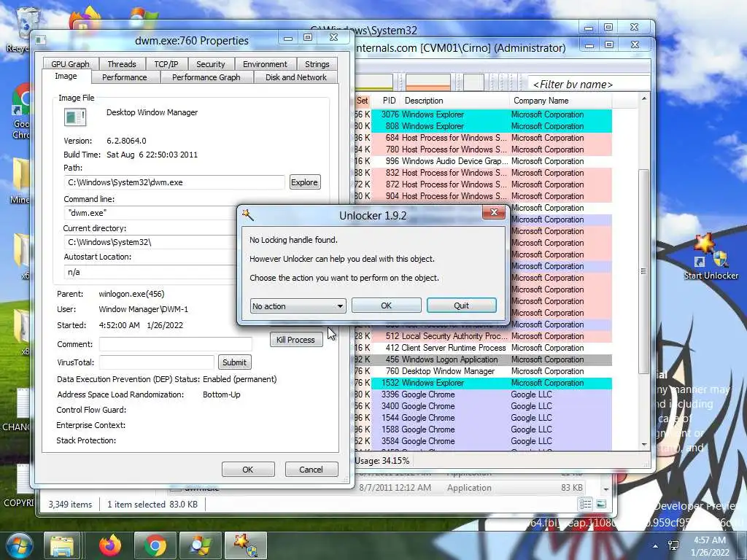Click Process Explorer taskbar icon
The width and height of the screenshot is (747, 560).
[x=200, y=545]
